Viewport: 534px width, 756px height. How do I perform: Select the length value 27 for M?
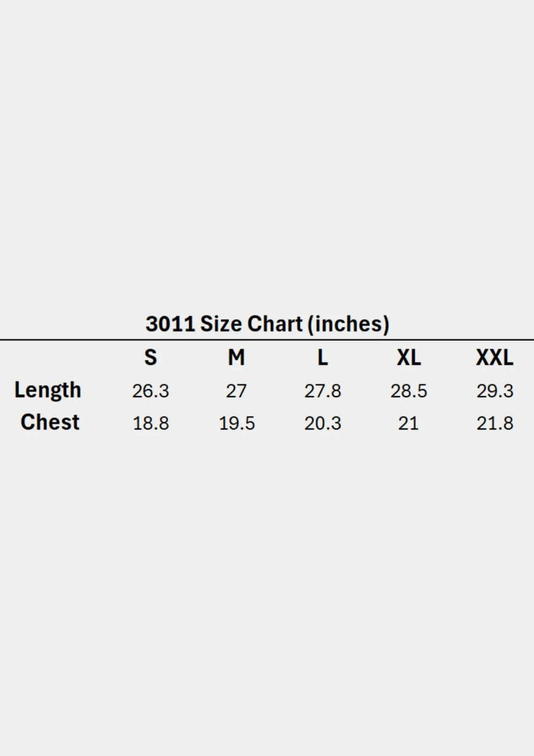point(236,391)
